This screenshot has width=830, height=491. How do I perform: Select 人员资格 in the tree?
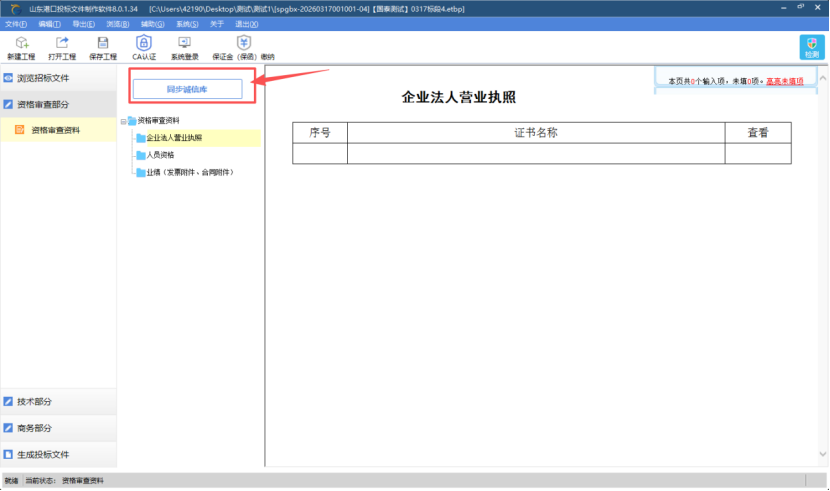coord(160,155)
